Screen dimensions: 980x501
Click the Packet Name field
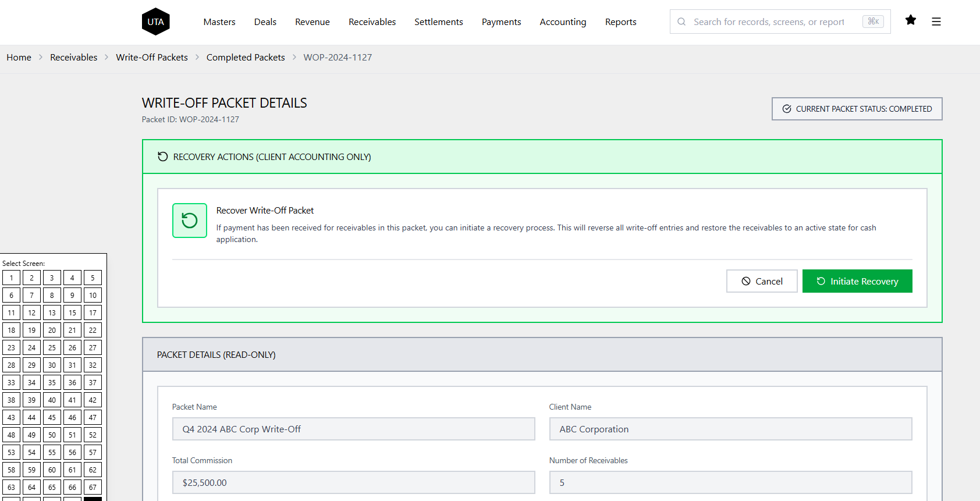[354, 429]
